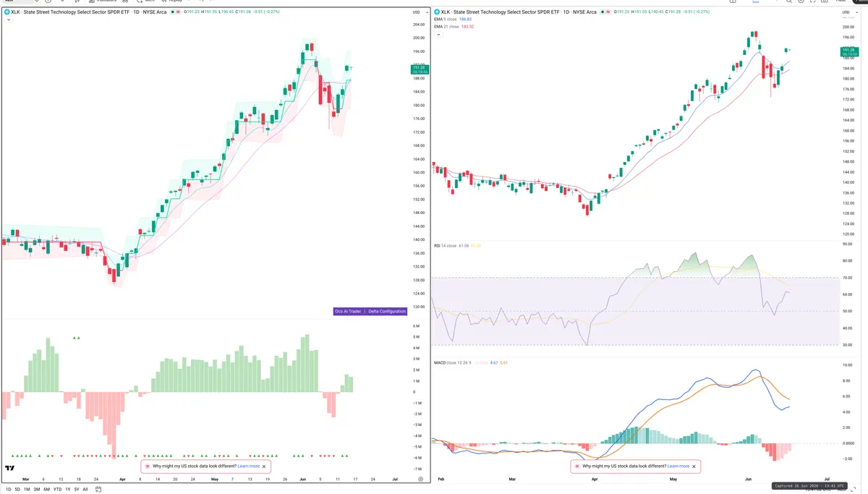
Task: Select the EMA 9 close indicator legend
Action: coord(453,19)
